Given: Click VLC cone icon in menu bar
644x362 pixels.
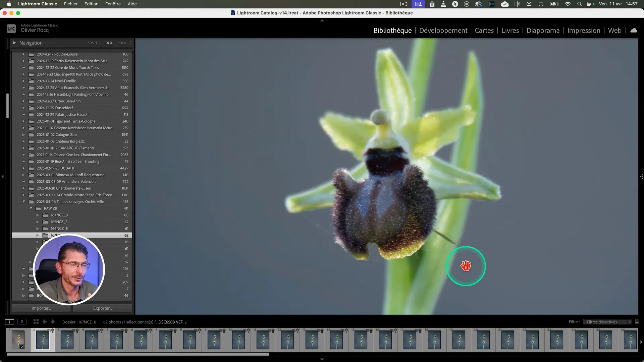Looking at the screenshot, I should [x=443, y=4].
